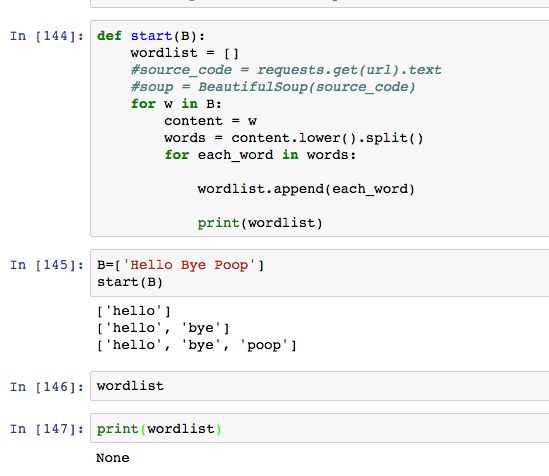549x476 pixels.
Task: Click 'print(wordlist)' inside the start function
Action: (260, 223)
